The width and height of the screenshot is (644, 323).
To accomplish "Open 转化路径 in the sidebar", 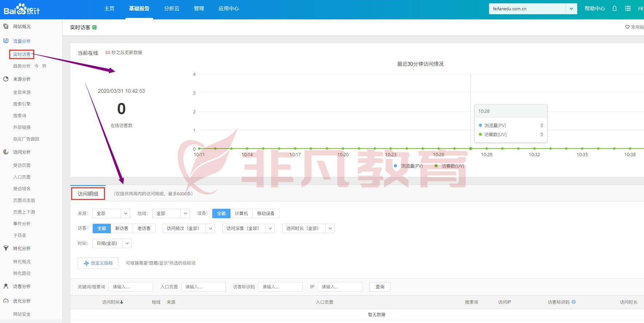I will [x=22, y=273].
